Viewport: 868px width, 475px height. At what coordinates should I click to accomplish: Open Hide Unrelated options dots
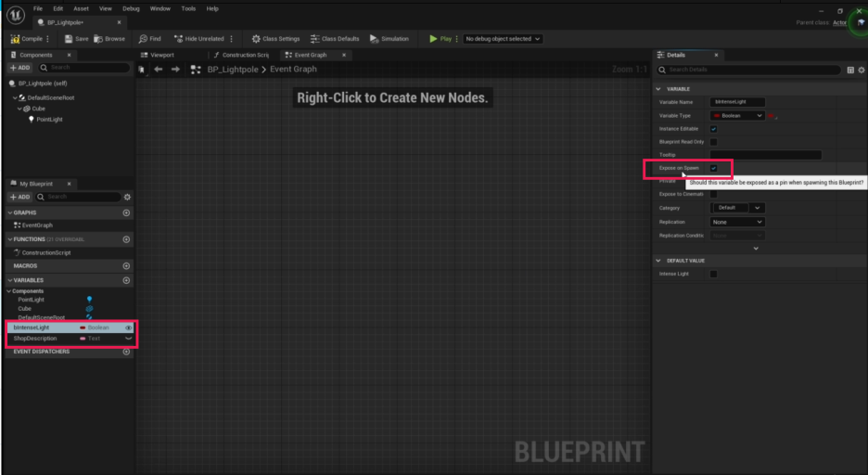232,39
